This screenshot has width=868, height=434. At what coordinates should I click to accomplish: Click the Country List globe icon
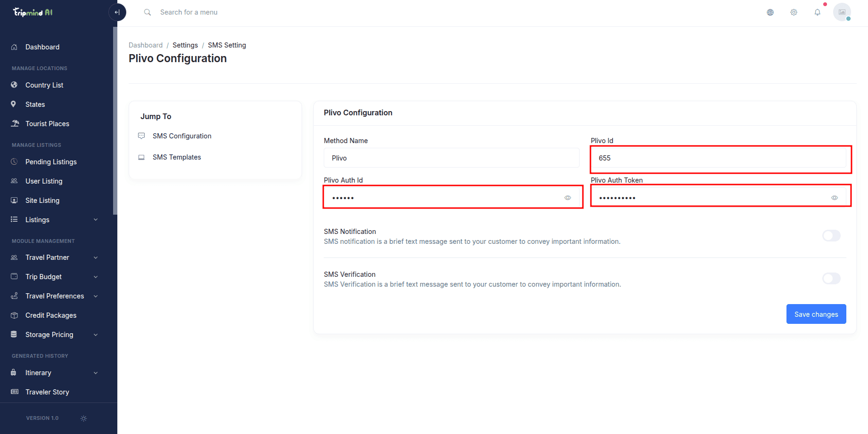click(14, 85)
